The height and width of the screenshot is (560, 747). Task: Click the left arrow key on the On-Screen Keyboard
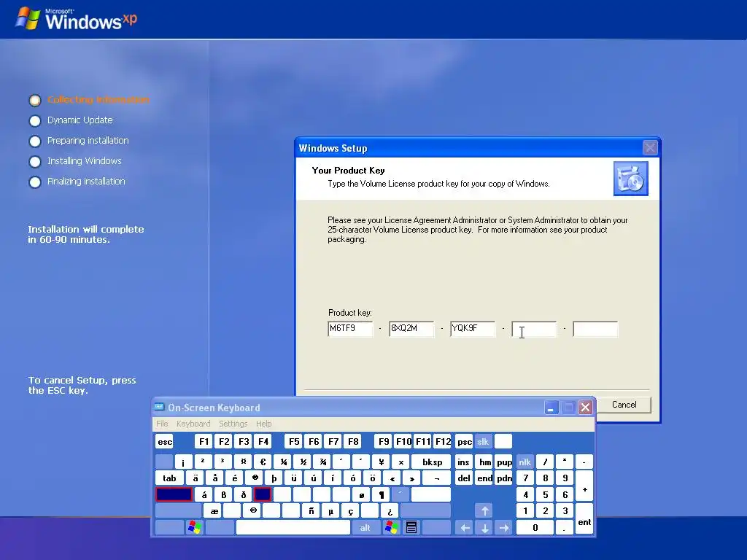(x=465, y=528)
